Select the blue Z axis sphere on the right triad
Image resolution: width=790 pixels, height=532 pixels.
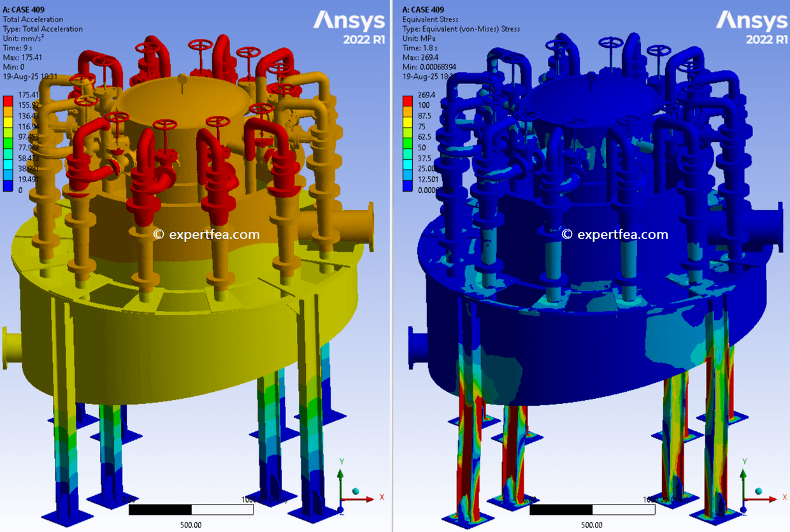click(x=743, y=510)
